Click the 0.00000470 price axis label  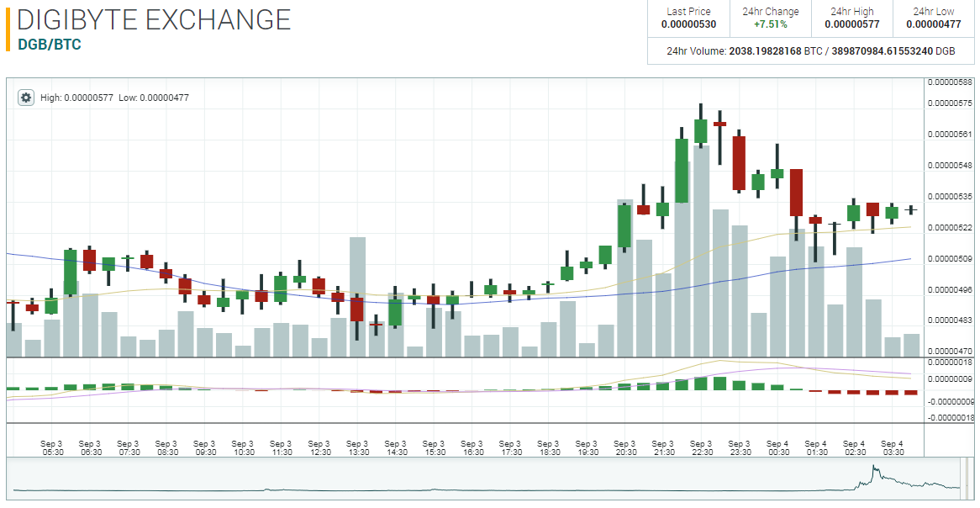pos(950,352)
